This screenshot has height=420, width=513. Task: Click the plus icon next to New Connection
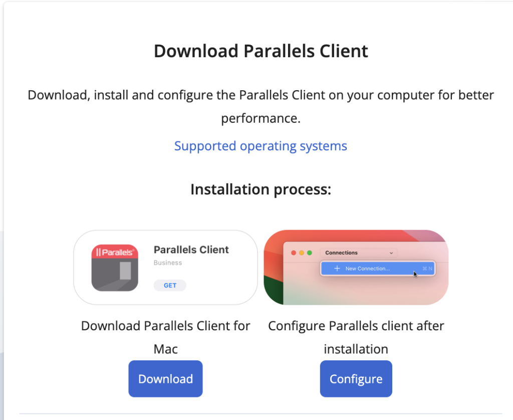(337, 269)
